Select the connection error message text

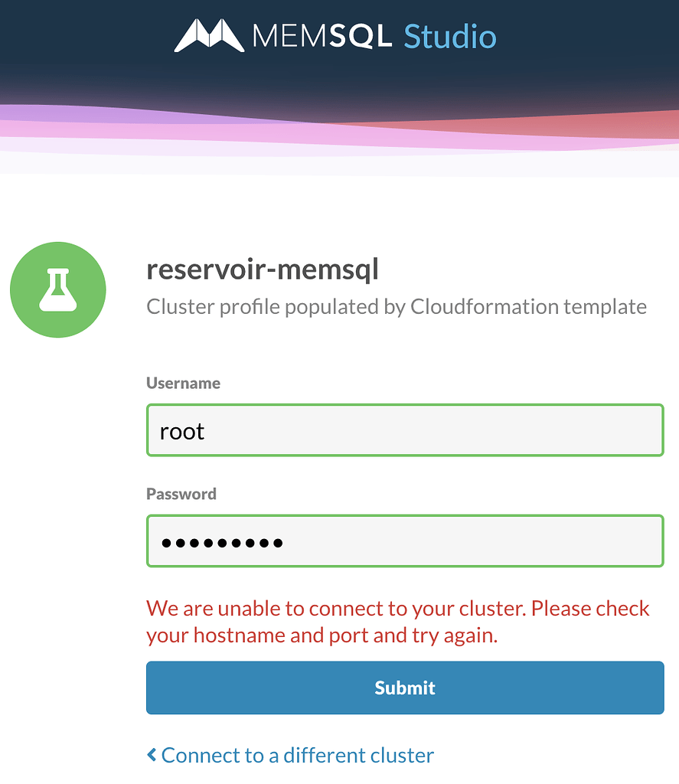tap(397, 621)
